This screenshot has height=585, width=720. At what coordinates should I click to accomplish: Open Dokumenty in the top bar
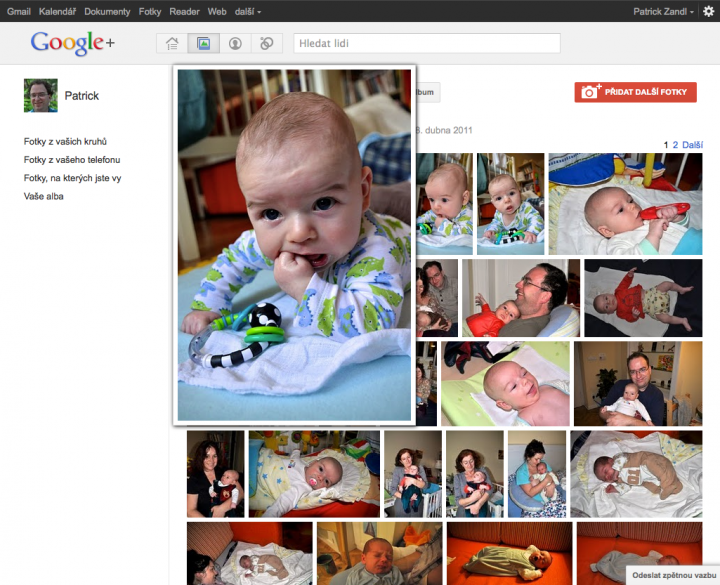click(107, 11)
